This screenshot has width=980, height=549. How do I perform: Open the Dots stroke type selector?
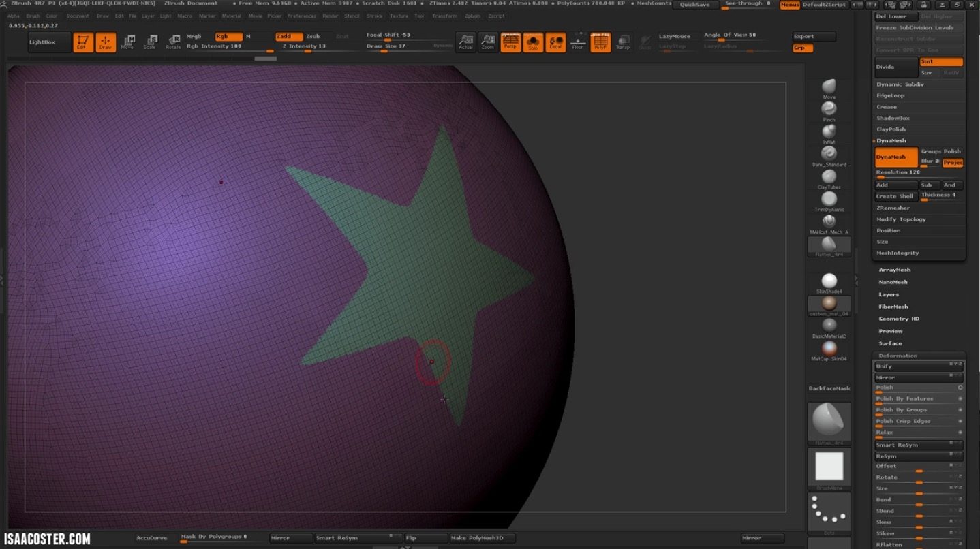click(x=829, y=512)
